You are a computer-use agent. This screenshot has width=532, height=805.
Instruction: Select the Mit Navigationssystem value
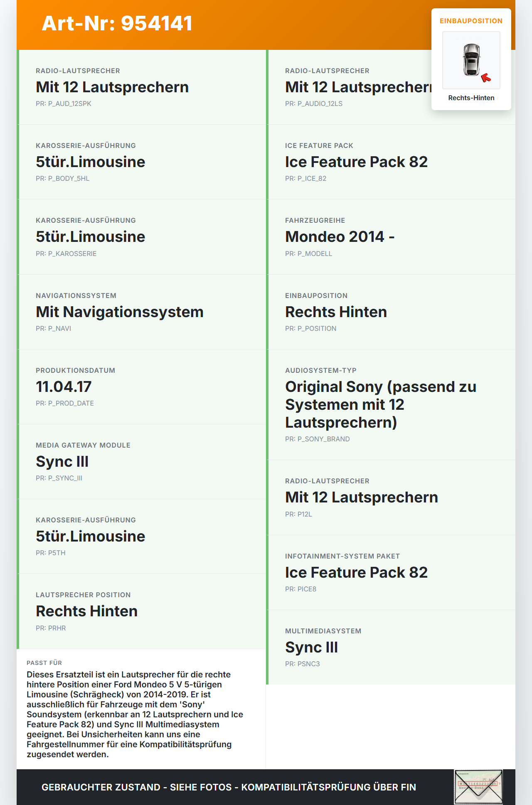(120, 312)
